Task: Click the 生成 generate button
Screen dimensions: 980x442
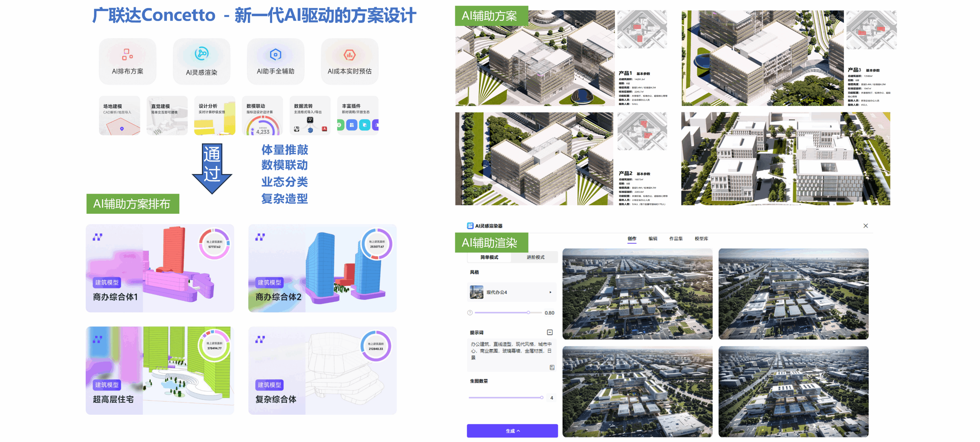Action: [x=512, y=431]
